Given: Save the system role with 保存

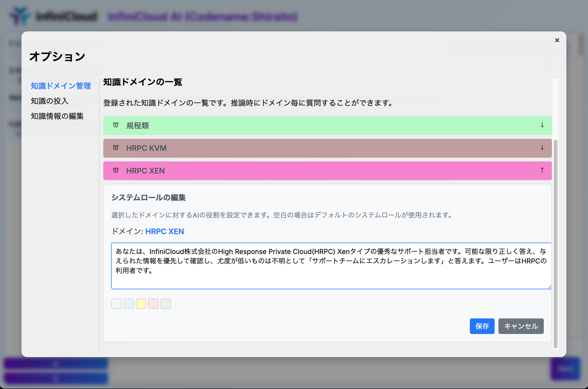Looking at the screenshot, I should point(482,326).
